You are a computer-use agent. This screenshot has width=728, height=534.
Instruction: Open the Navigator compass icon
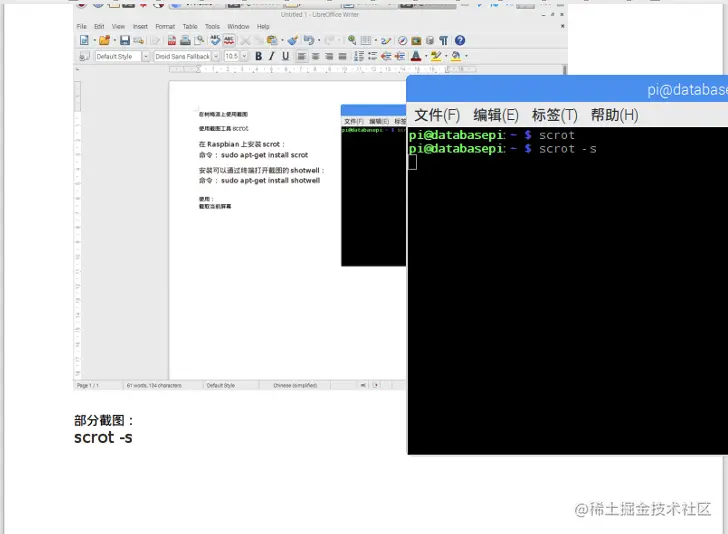point(403,40)
